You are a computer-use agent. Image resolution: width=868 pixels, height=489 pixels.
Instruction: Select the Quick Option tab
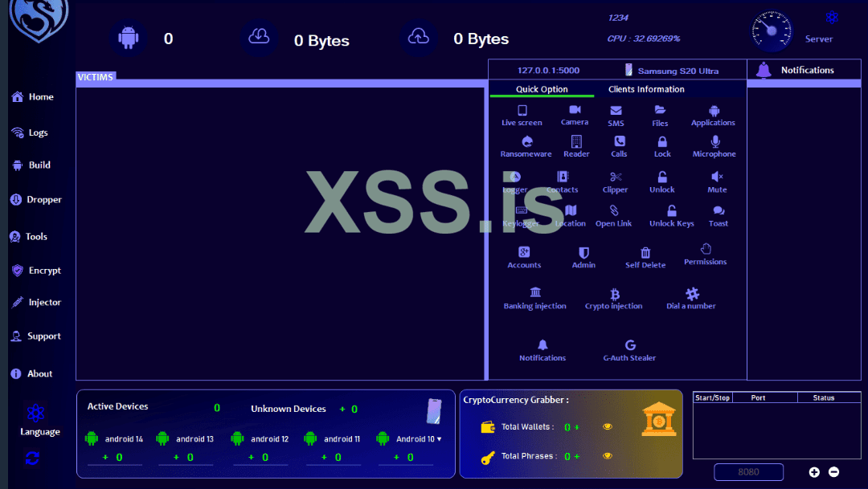pos(542,89)
